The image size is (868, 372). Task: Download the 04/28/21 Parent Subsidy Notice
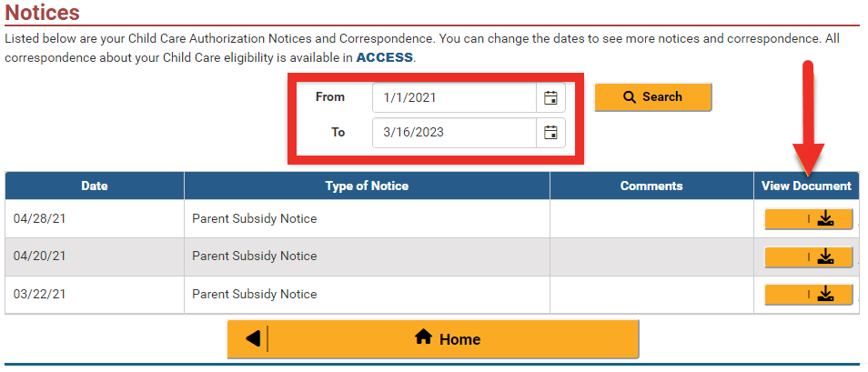click(809, 219)
